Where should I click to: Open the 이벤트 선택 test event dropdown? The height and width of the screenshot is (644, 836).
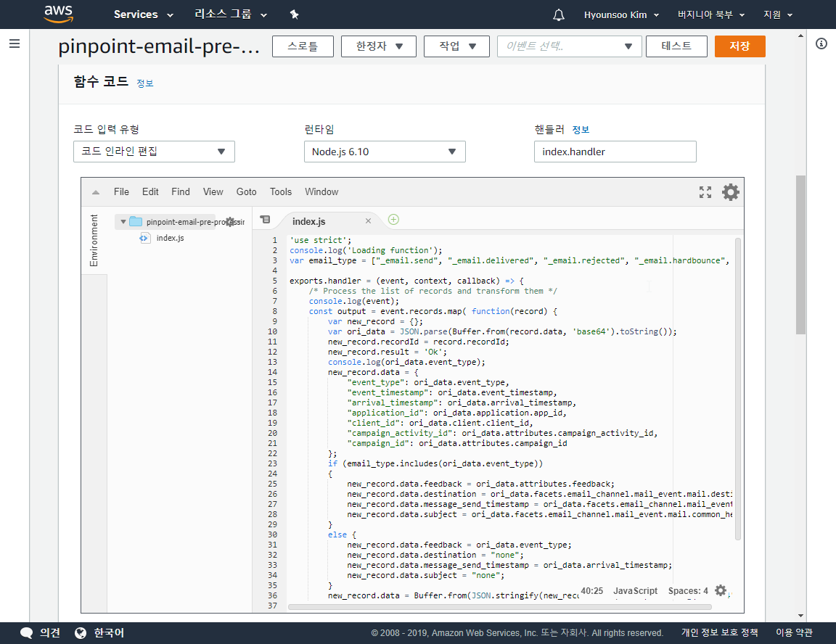tap(570, 46)
